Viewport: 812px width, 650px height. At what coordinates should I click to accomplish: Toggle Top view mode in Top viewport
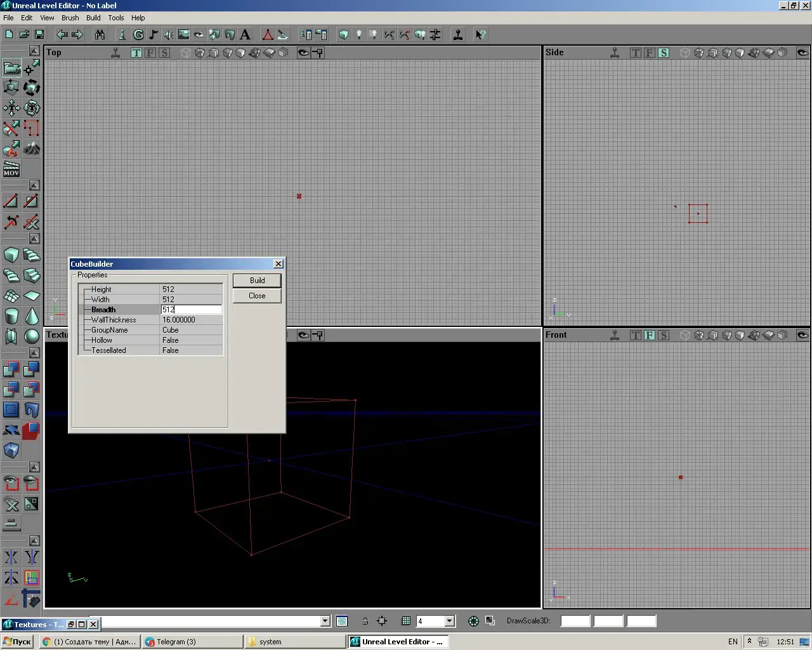pos(136,53)
